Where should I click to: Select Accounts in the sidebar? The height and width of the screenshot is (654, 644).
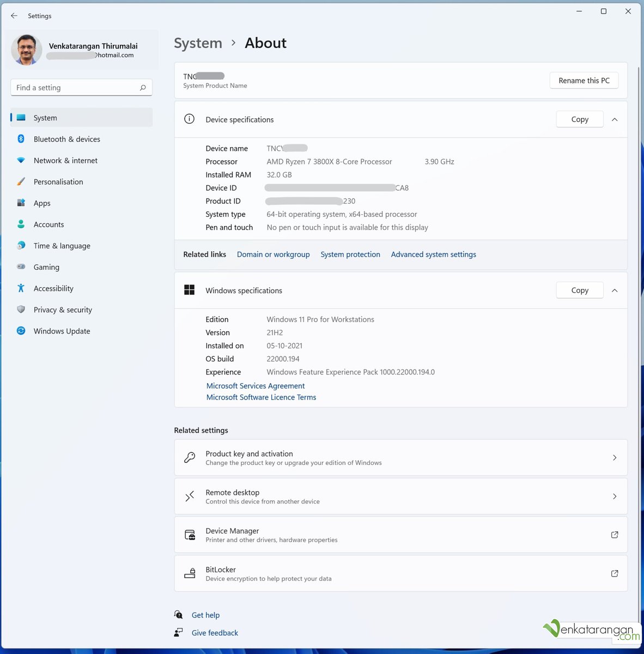click(82, 224)
